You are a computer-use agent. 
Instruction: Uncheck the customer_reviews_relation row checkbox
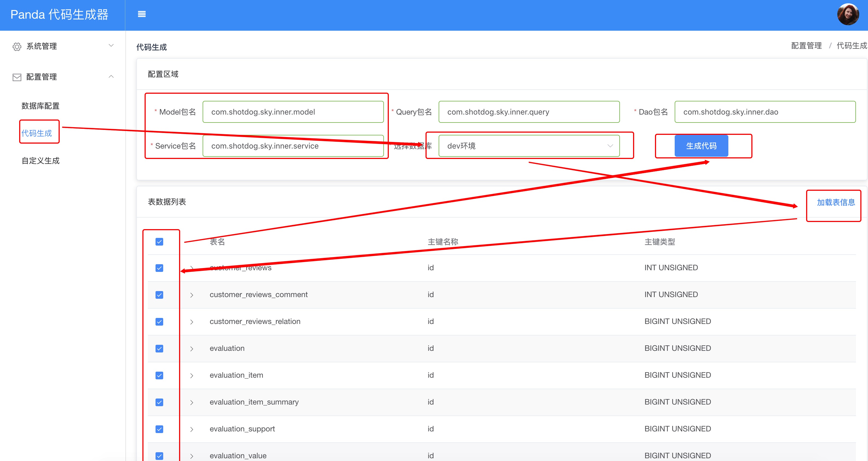click(x=159, y=322)
